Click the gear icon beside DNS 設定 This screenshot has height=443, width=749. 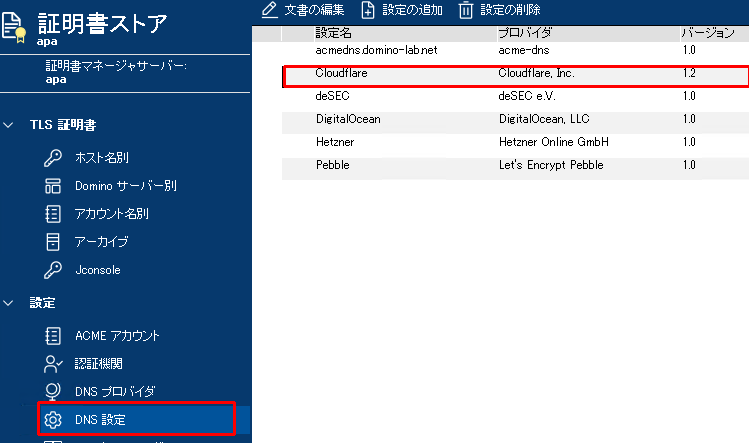53,420
